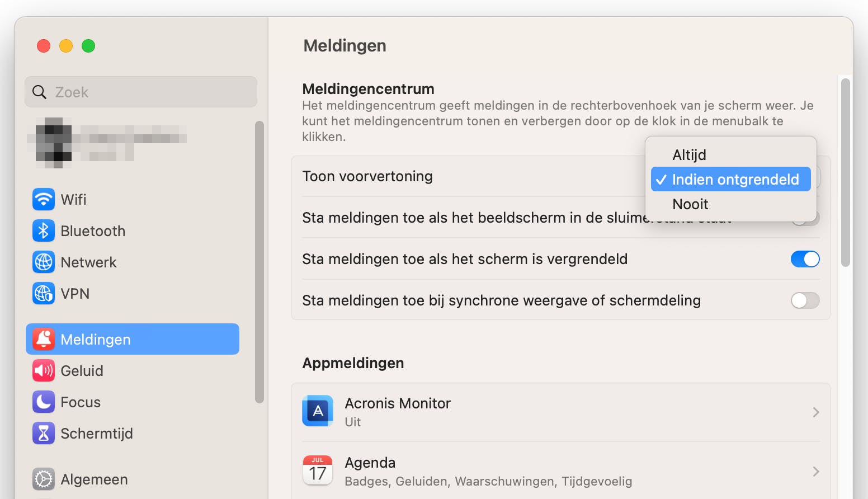Select the Netwerk globe icon
This screenshot has width=868, height=499.
point(44,262)
